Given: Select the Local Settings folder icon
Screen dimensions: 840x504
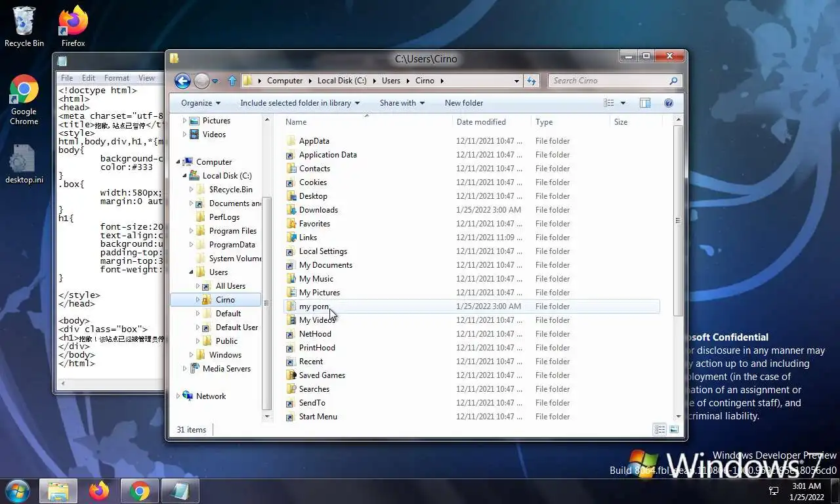Looking at the screenshot, I should pyautogui.click(x=291, y=251).
